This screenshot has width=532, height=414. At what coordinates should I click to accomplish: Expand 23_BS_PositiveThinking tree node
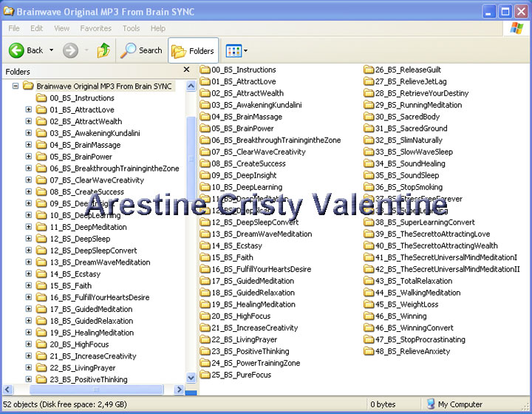(x=29, y=379)
